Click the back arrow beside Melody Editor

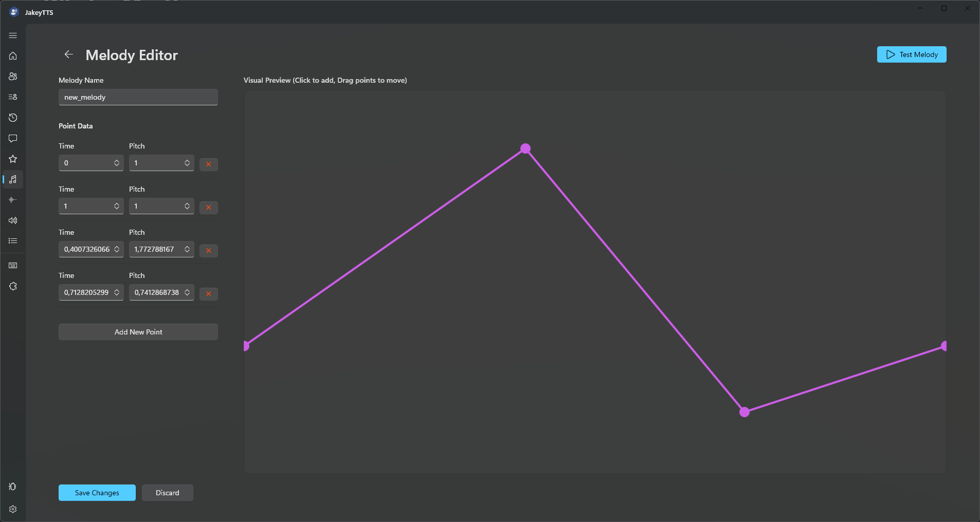pyautogui.click(x=69, y=54)
